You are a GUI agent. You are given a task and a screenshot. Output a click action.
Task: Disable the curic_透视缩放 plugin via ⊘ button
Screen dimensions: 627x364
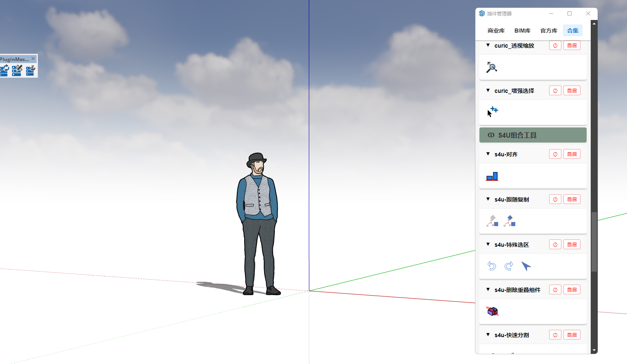click(x=555, y=46)
